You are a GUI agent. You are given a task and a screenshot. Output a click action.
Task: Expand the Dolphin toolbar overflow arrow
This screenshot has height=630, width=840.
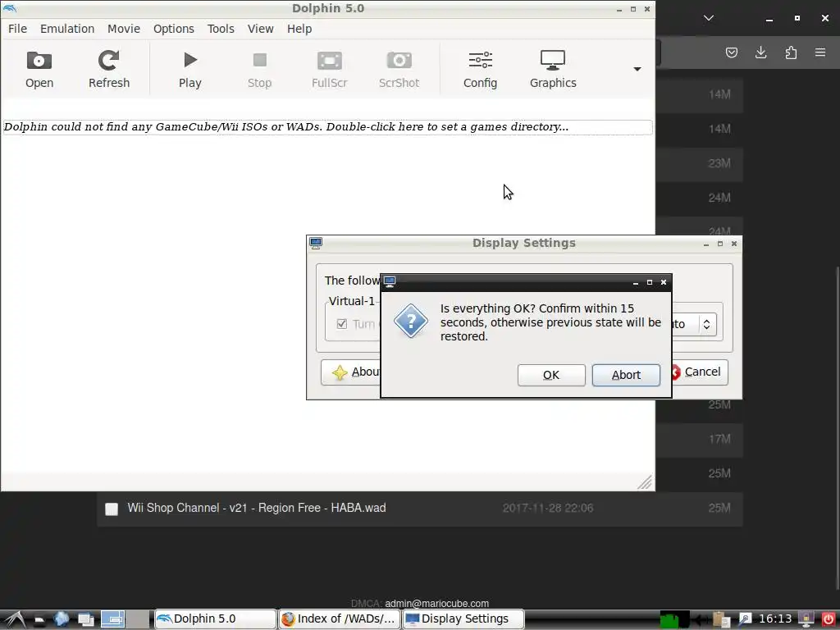click(637, 69)
